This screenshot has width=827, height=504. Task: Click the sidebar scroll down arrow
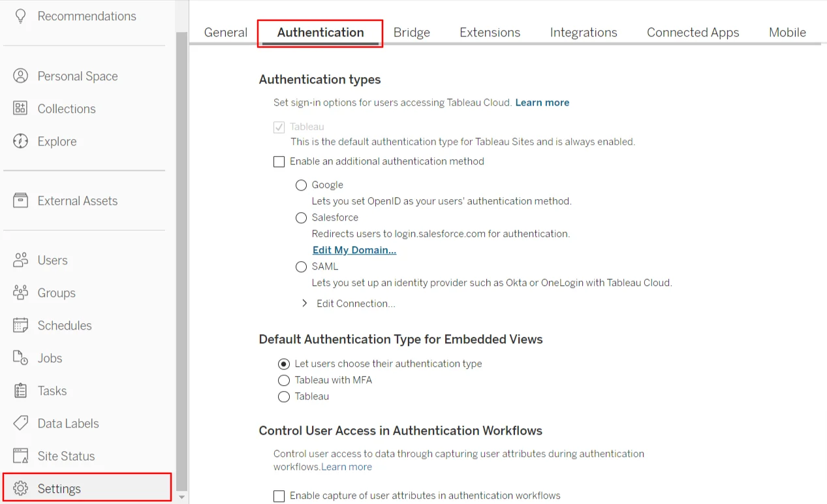click(181, 497)
